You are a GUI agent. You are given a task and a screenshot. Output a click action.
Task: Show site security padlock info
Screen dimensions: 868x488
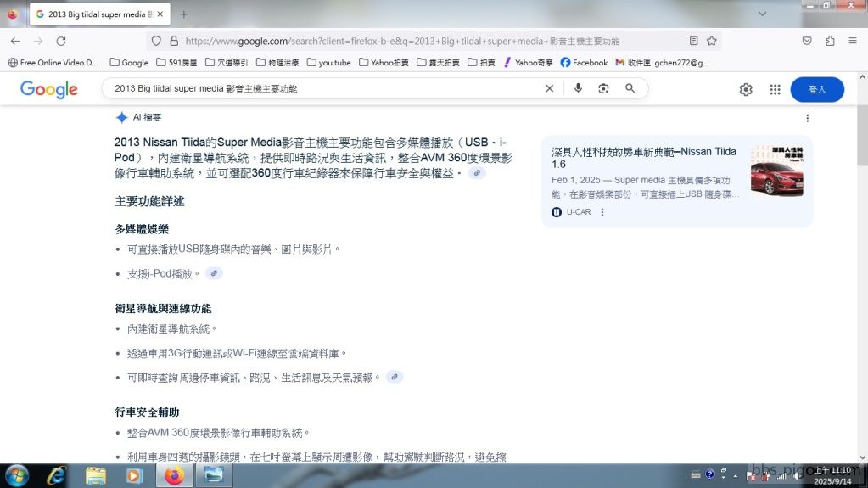174,41
